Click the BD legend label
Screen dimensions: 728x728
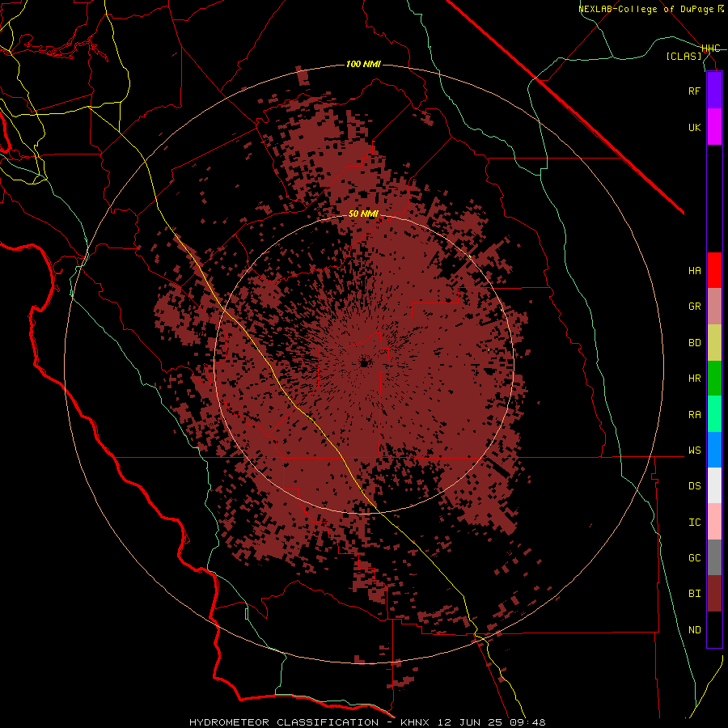[694, 343]
